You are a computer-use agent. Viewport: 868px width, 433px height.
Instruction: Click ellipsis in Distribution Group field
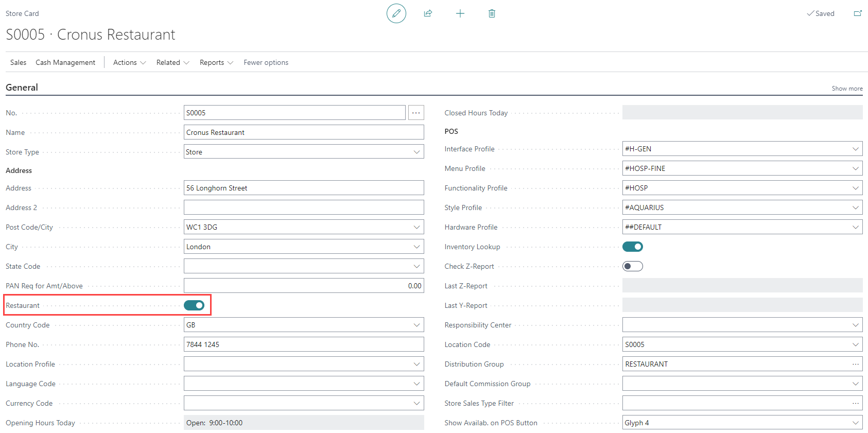coord(855,364)
